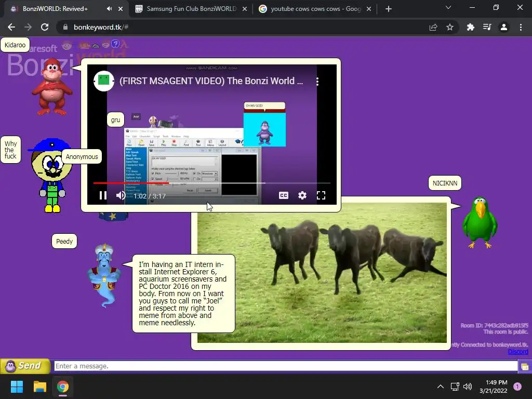532x399 pixels.
Task: Select the Peedy name tag
Action: coord(64,241)
